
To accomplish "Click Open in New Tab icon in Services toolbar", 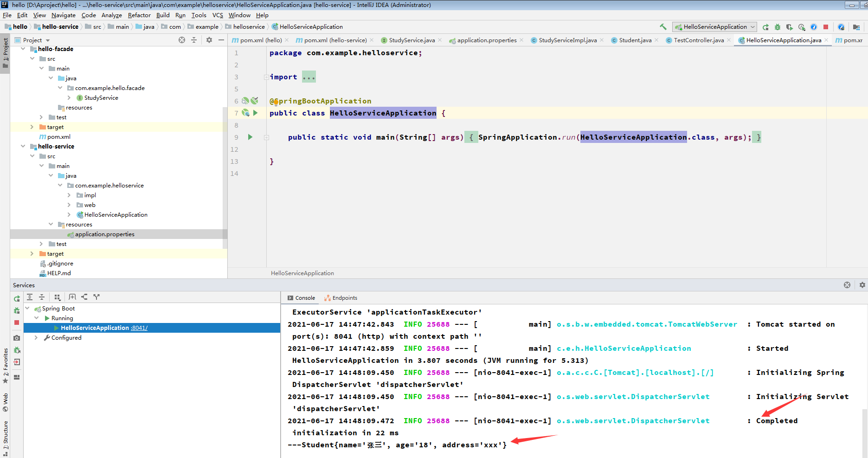I will point(72,297).
